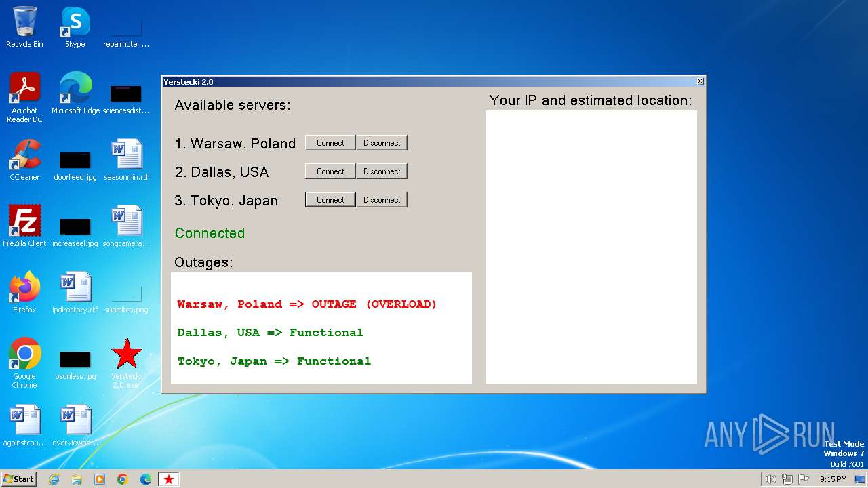
Task: Click the Dallas, USA Functional status line
Action: pyautogui.click(x=271, y=333)
